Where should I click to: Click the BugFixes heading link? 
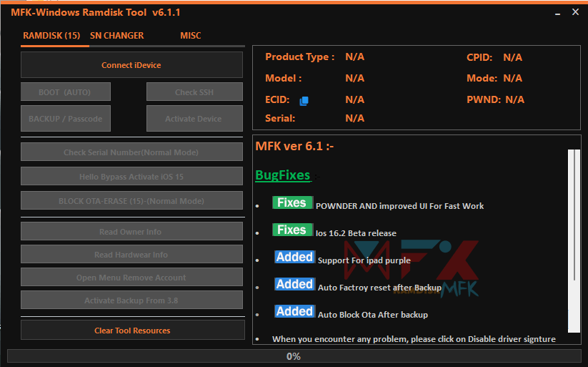[283, 175]
